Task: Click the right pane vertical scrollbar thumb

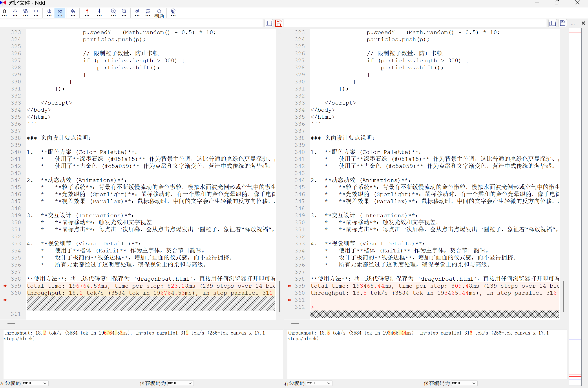Action: pyautogui.click(x=563, y=296)
